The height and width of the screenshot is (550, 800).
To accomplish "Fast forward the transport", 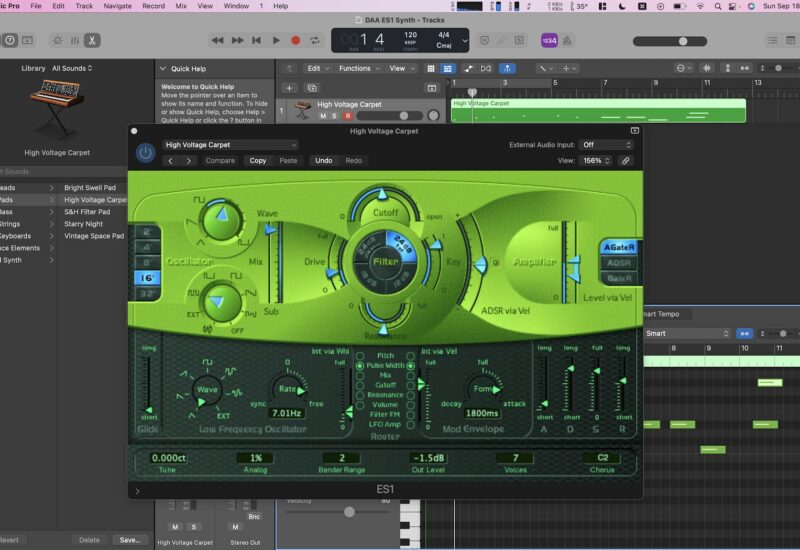I will 237,40.
